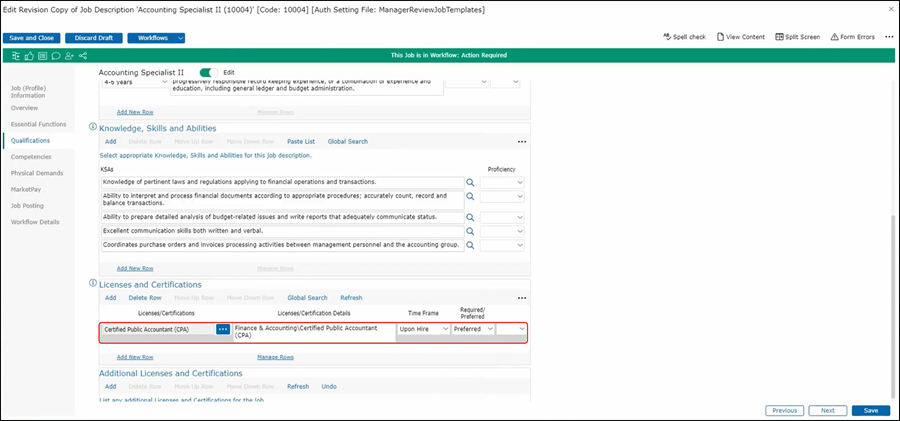Toggle the Edit switch for Accounting Specialist II

point(209,73)
